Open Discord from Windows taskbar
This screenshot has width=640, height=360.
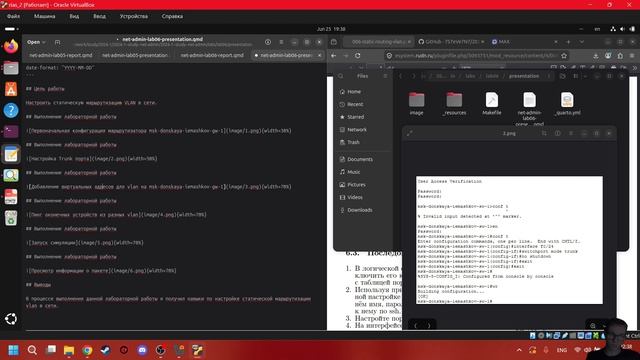142,350
